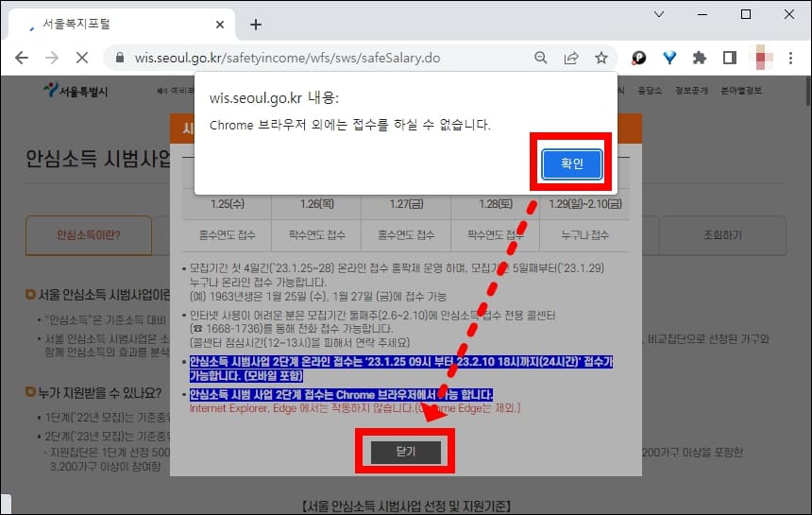The width and height of the screenshot is (812, 515).
Task: Open a new browser tab
Action: click(255, 25)
